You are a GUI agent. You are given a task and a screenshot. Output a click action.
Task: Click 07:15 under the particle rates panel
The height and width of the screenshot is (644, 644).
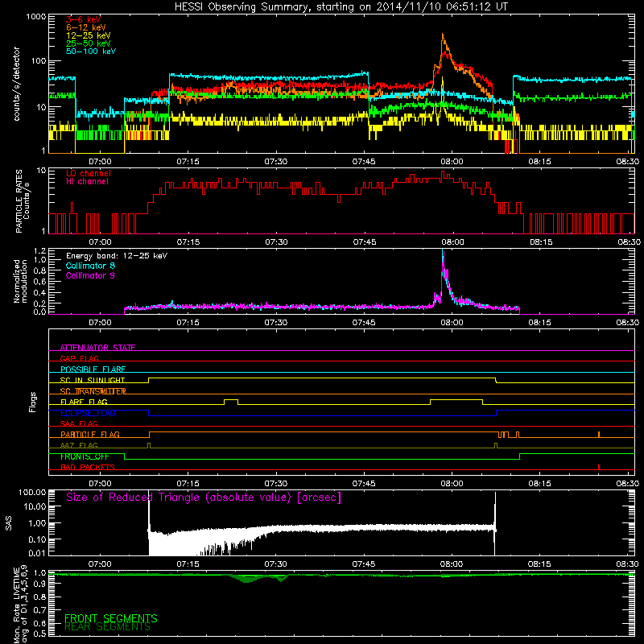(188, 242)
